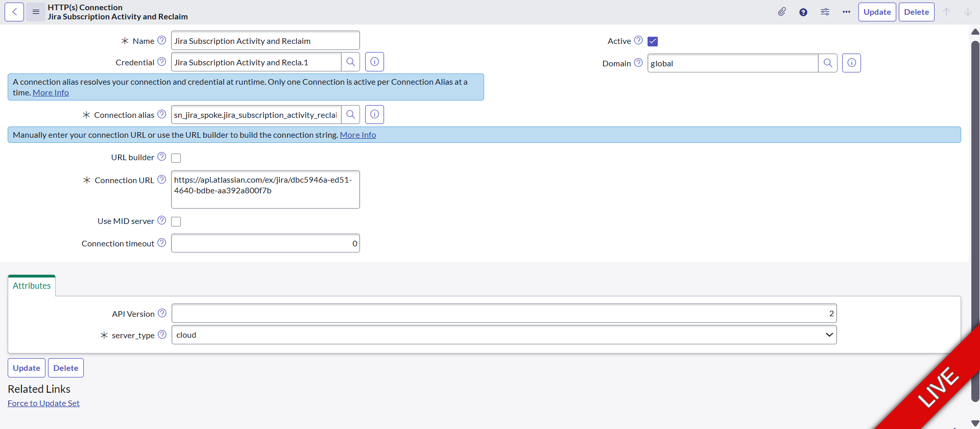Click the bottom Delete button

pos(66,368)
